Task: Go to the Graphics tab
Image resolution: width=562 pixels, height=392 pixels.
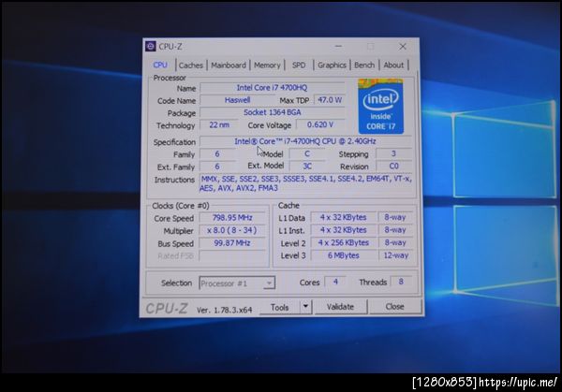Action: (332, 65)
